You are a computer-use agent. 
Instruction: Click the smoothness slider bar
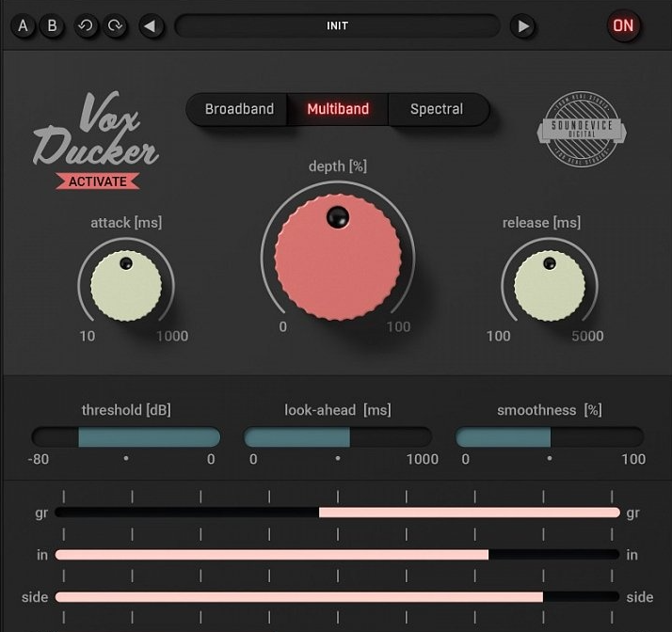[550, 437]
